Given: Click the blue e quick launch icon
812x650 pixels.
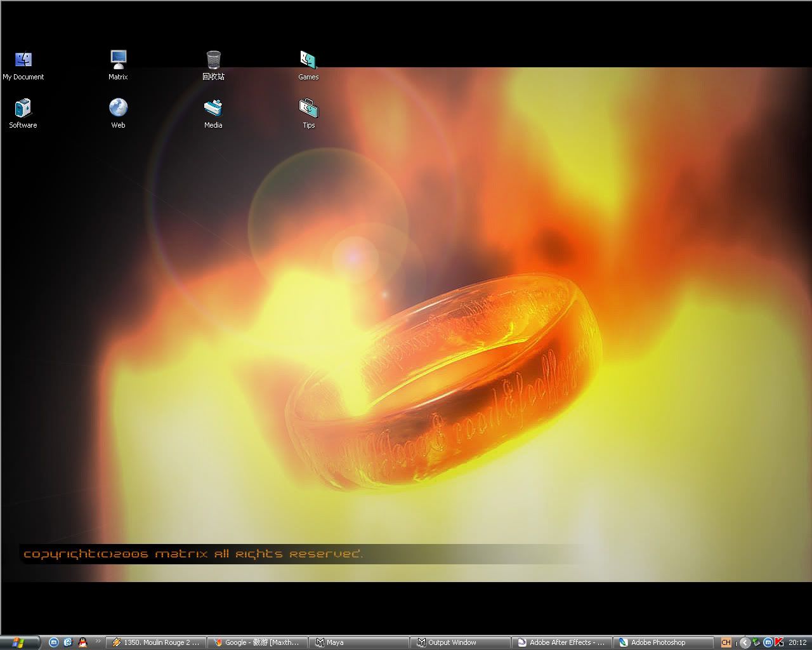Looking at the screenshot, I should 68,642.
